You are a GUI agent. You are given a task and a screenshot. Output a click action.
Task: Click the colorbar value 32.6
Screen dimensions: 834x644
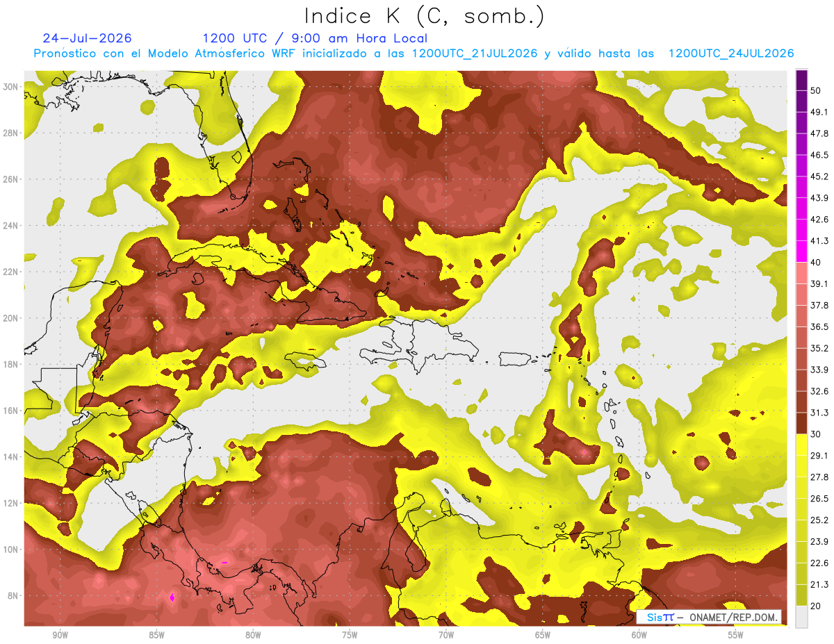pyautogui.click(x=820, y=391)
